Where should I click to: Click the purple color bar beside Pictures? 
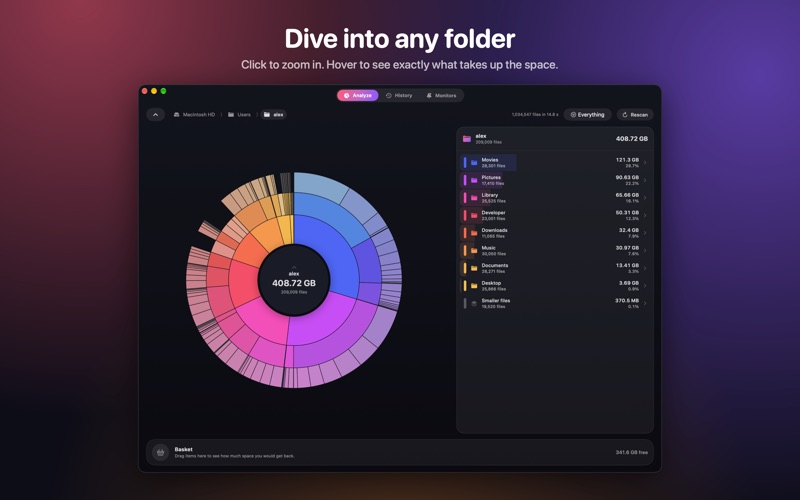coord(465,180)
